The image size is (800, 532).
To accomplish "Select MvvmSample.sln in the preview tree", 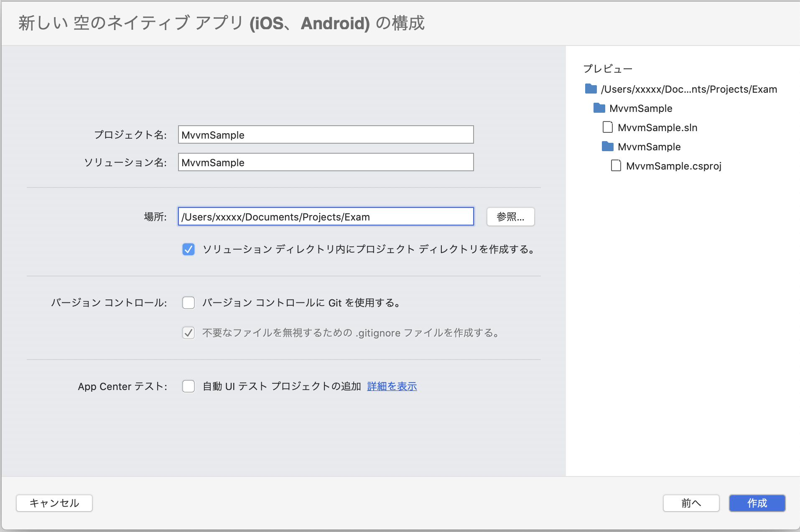I will (657, 127).
